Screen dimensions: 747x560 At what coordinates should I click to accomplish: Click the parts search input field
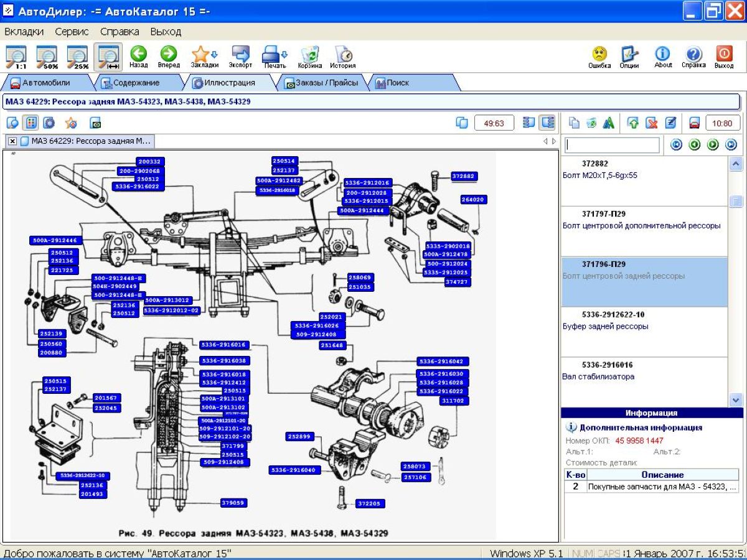coord(612,145)
